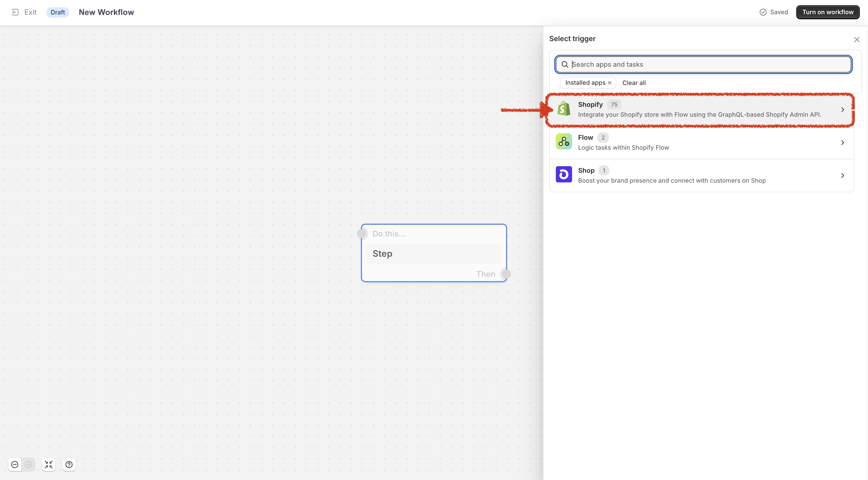
Task: Focus the Search apps and tasks field
Action: click(703, 64)
